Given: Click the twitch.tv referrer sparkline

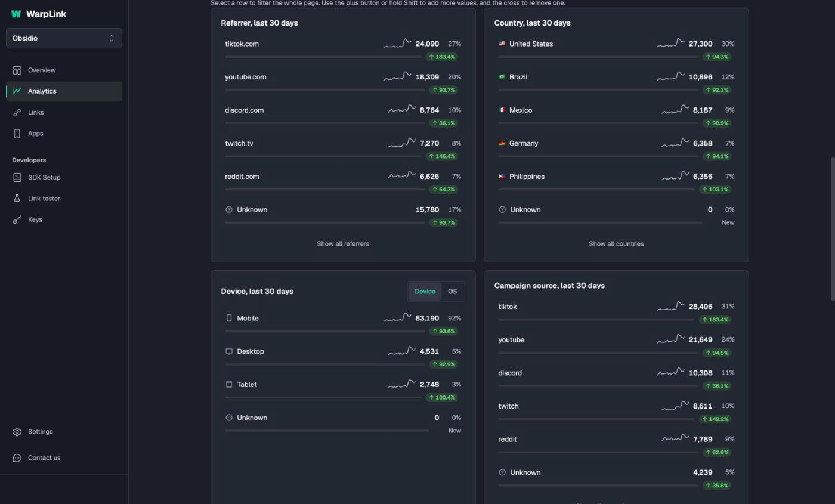Looking at the screenshot, I should (x=402, y=143).
